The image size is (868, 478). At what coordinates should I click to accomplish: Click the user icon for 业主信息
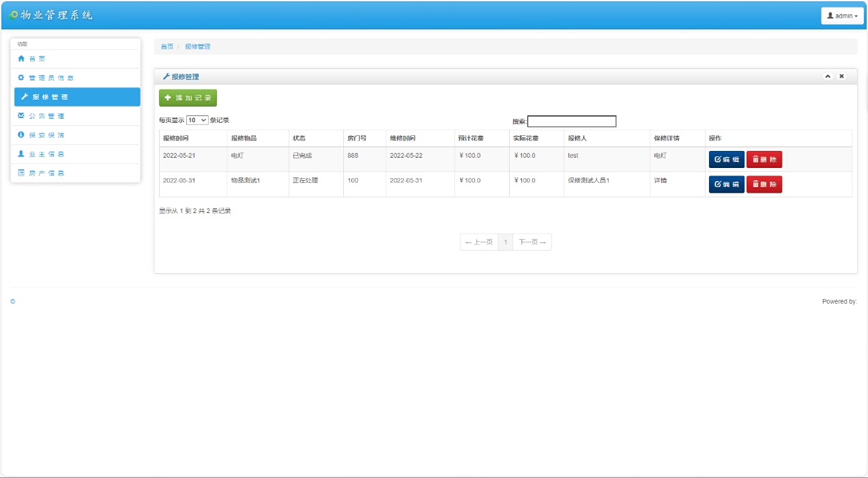pyautogui.click(x=21, y=154)
